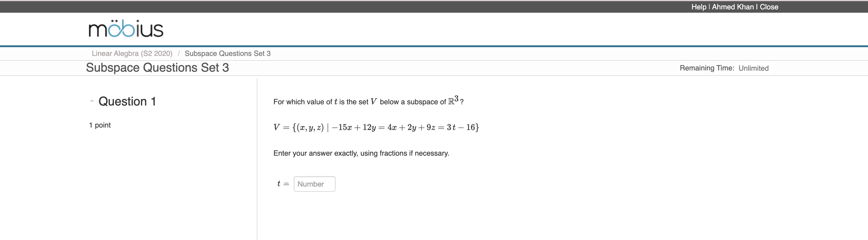868x240 pixels.
Task: Select the t = equation label
Action: (x=282, y=183)
